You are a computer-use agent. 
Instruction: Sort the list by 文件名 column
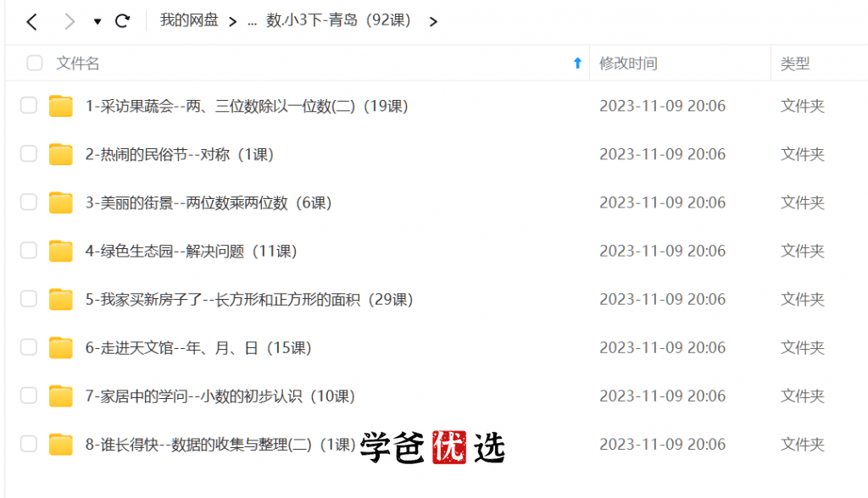tap(77, 63)
